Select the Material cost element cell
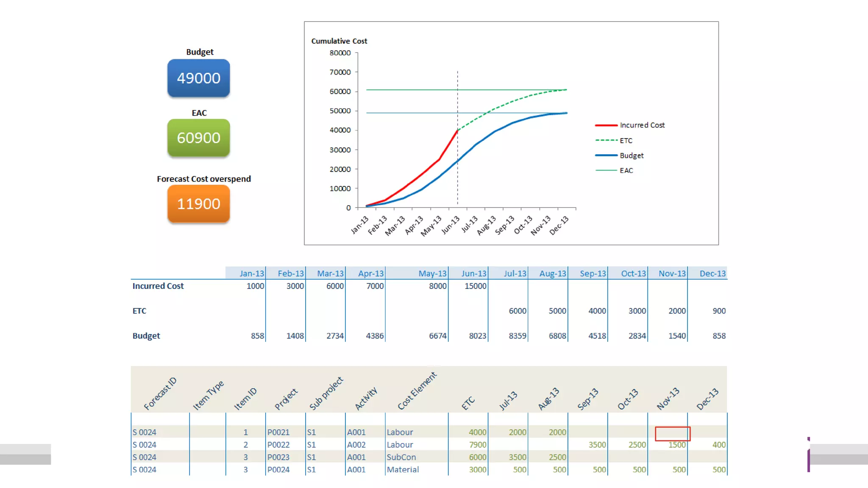Viewport: 868px width, 488px height. tap(402, 469)
